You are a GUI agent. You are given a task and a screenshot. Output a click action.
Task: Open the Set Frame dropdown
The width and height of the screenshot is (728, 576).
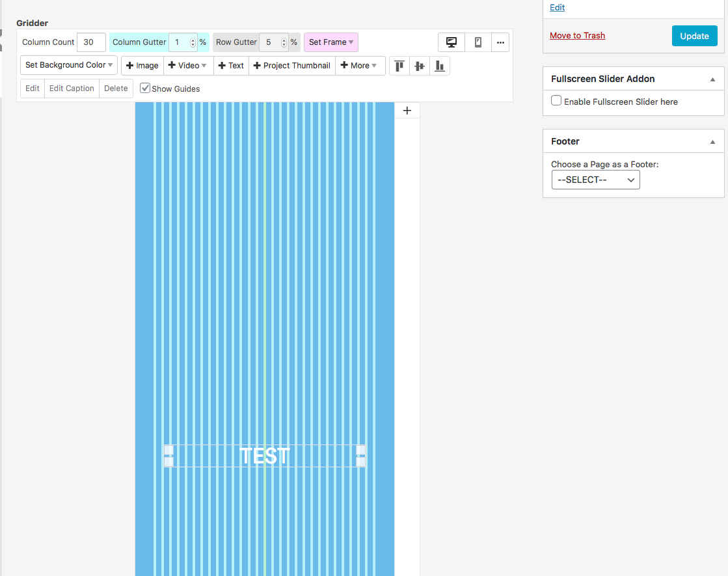[331, 42]
